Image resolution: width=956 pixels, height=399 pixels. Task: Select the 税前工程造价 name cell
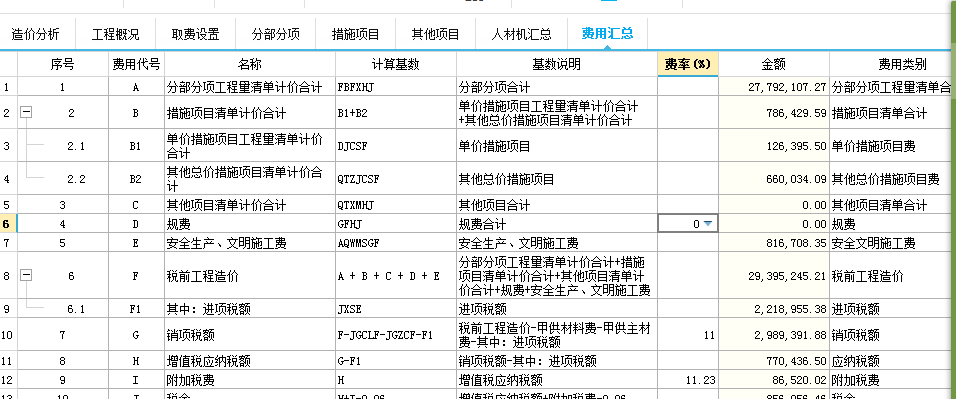coord(250,276)
